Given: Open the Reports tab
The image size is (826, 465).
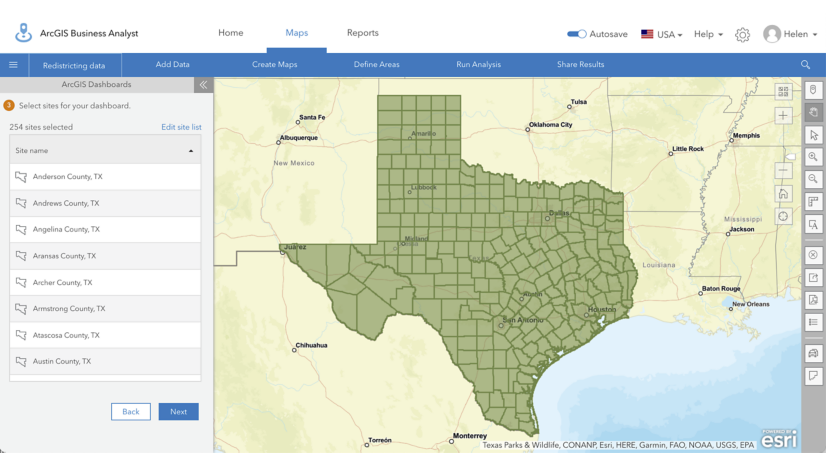Looking at the screenshot, I should point(362,33).
